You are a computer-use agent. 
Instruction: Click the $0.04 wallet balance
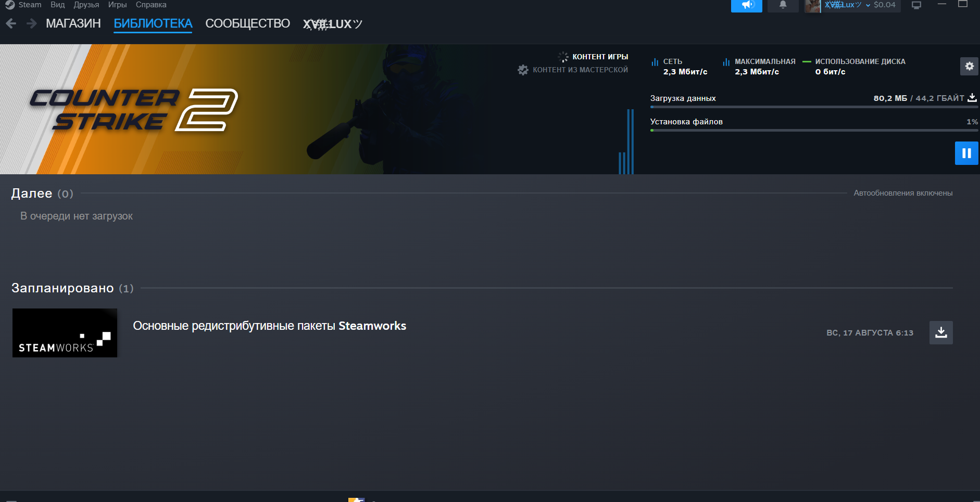pos(885,5)
